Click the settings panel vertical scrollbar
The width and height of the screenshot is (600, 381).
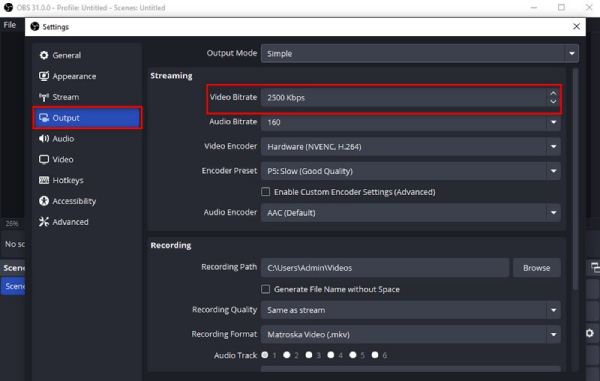click(x=575, y=179)
